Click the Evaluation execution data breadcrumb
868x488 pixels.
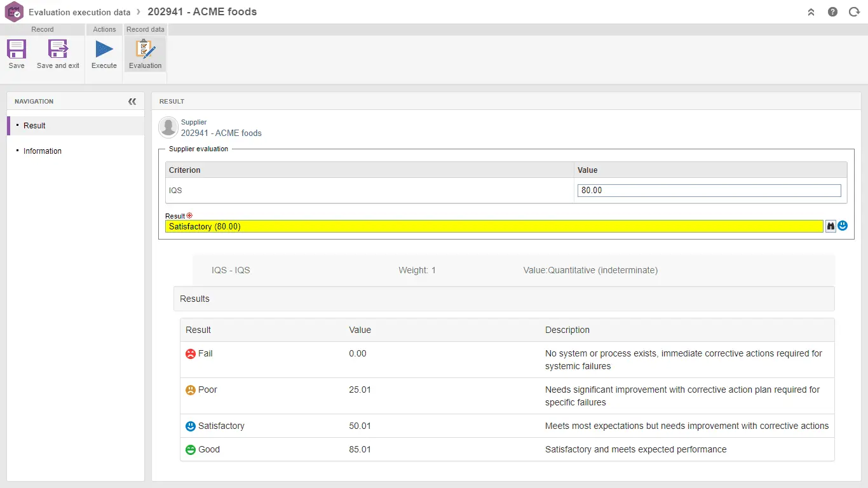[x=79, y=12]
